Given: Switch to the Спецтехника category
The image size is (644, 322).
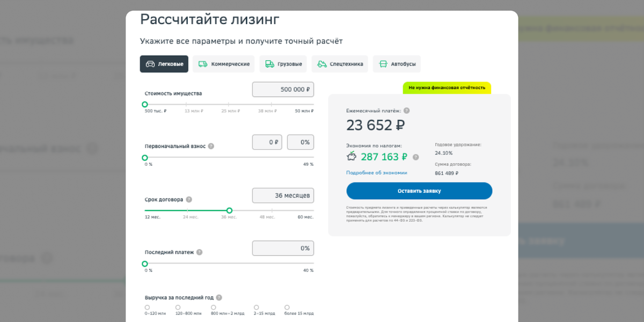Looking at the screenshot, I should click(x=340, y=64).
